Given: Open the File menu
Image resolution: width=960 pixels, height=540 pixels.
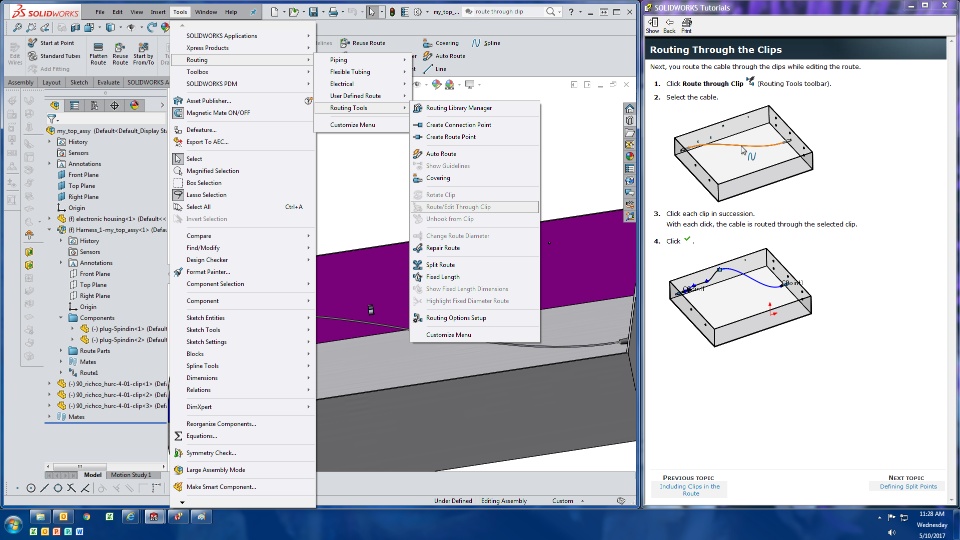Looking at the screenshot, I should (x=100, y=12).
